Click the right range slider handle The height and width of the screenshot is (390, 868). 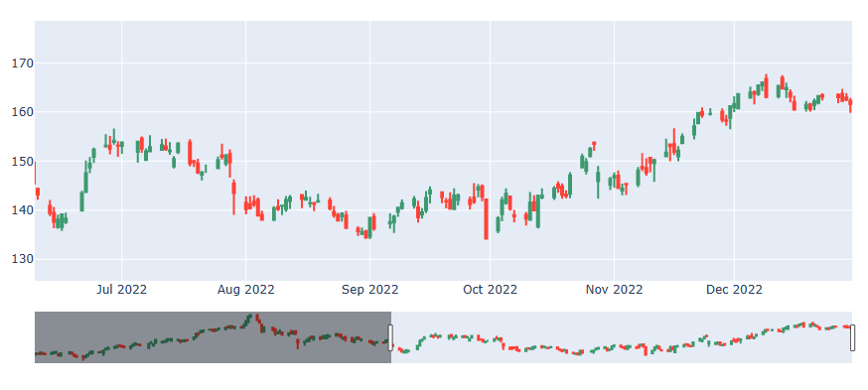[852, 337]
